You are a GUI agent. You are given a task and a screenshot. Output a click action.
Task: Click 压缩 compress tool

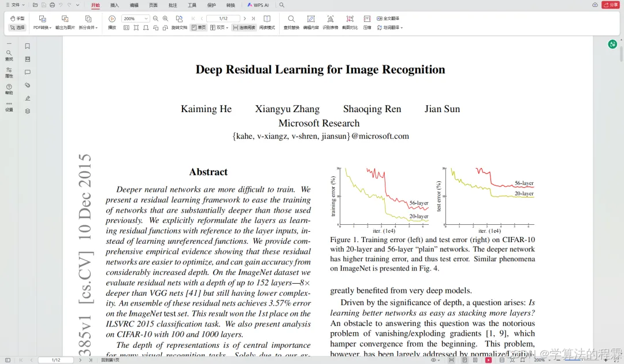(367, 23)
